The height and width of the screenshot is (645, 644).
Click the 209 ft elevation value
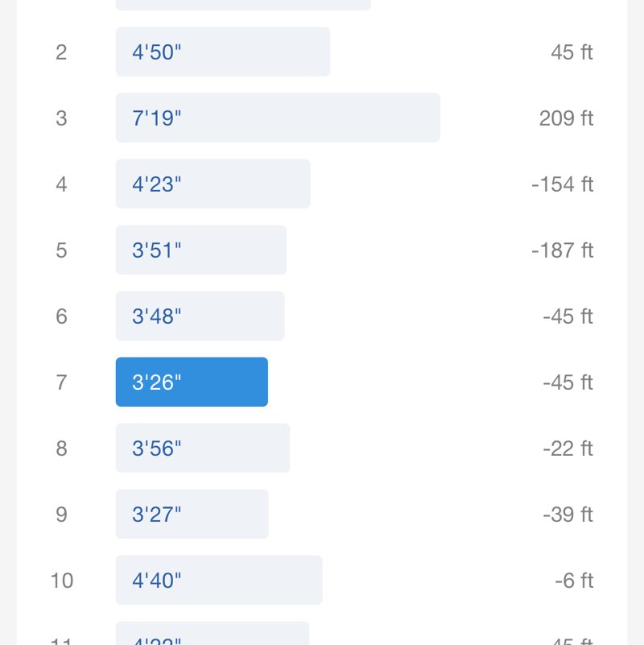pos(566,118)
